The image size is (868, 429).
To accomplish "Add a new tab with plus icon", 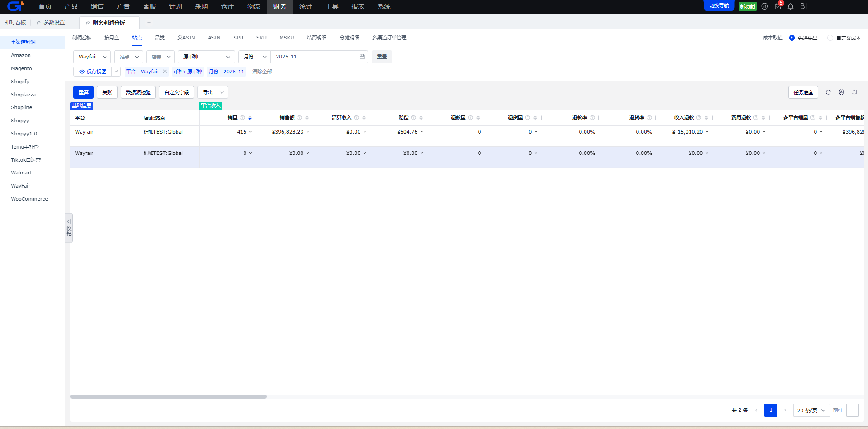I will coord(149,23).
